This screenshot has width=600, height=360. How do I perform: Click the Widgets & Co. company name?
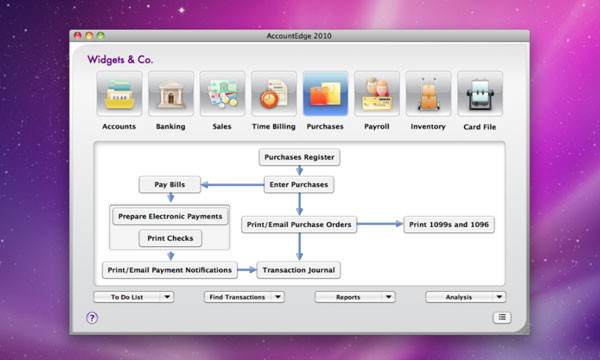click(120, 60)
